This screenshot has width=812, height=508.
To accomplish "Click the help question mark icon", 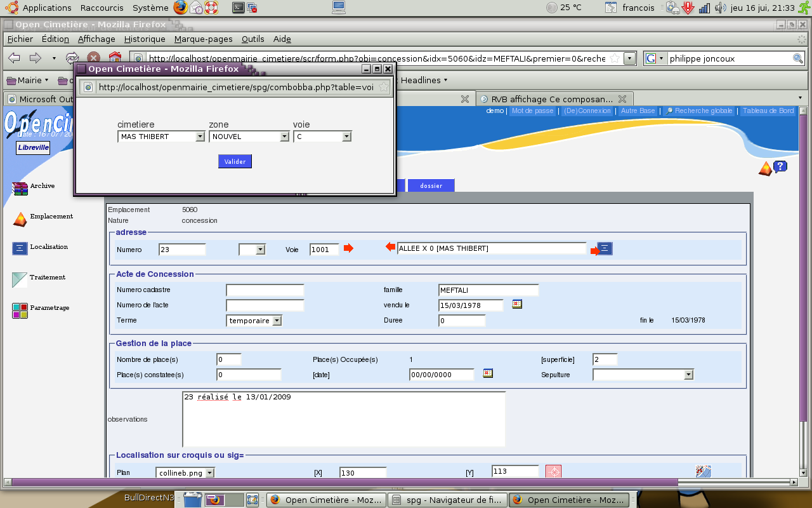I will (x=780, y=166).
